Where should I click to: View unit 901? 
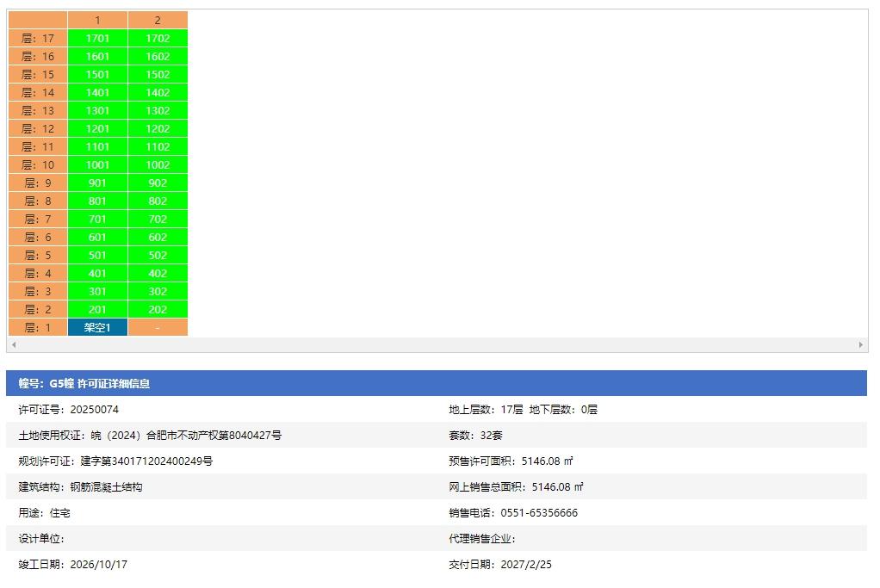tap(97, 183)
